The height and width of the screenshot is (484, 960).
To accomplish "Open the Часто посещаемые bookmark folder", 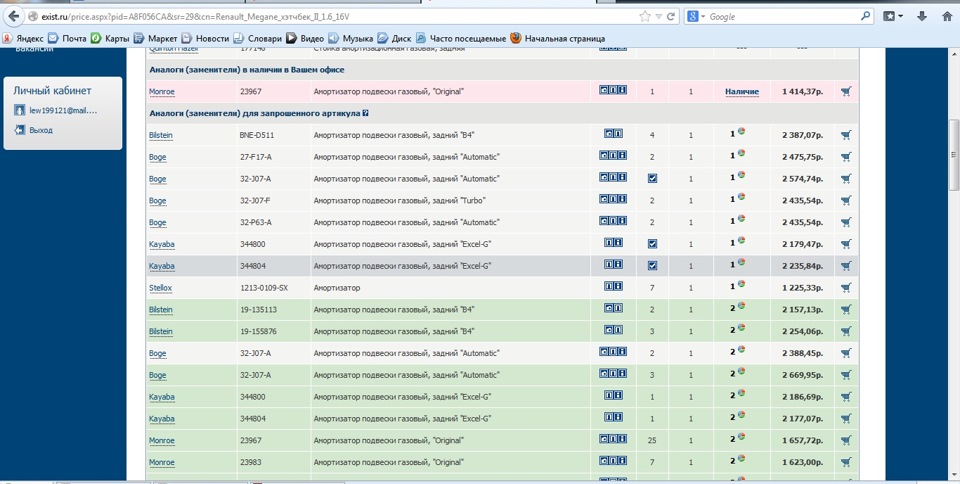I will [x=461, y=39].
